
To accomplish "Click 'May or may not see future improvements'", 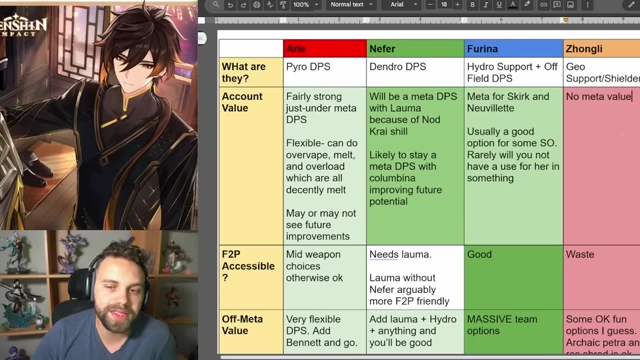I will [321, 225].
